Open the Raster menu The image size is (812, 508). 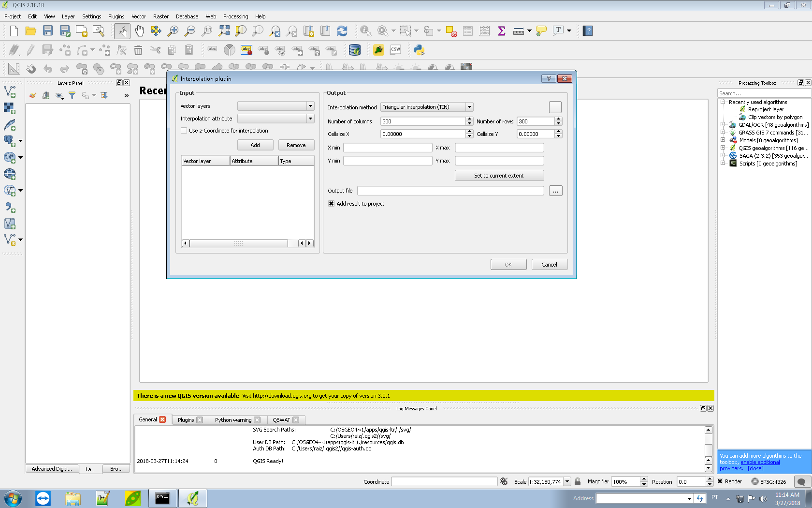click(161, 16)
